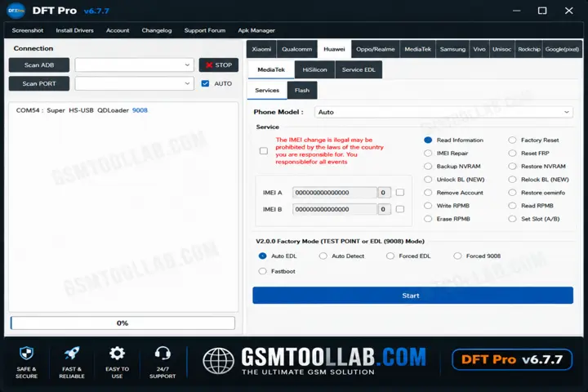Toggle the AUTO checkbox
Screen dimensions: 588x392
point(205,83)
